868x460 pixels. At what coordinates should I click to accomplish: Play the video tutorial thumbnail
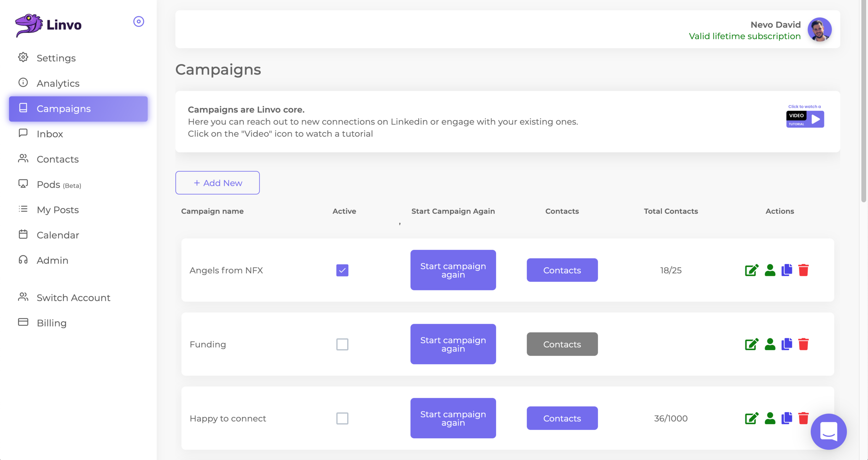click(x=805, y=119)
